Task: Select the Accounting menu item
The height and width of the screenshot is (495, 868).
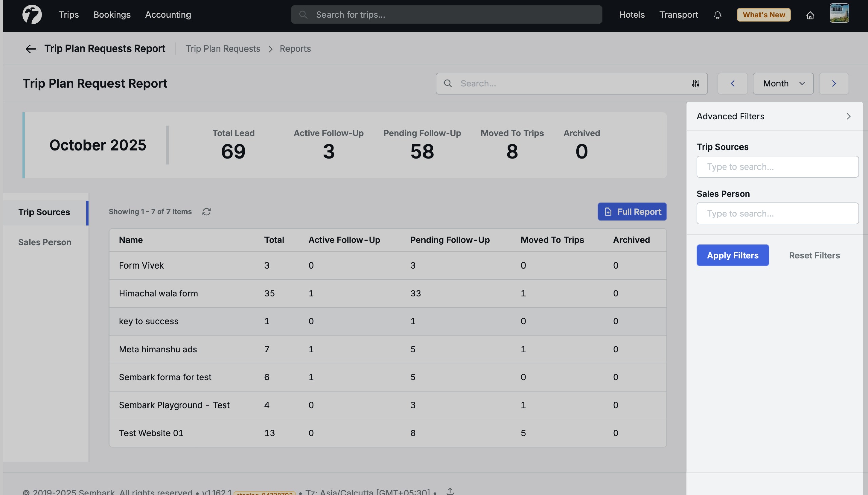Action: (167, 15)
